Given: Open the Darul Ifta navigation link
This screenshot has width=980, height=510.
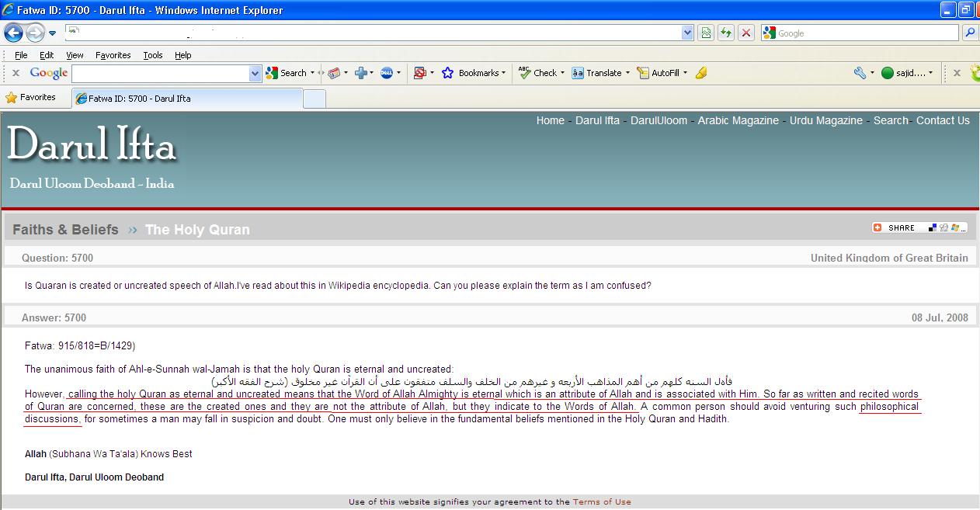Looking at the screenshot, I should [x=597, y=120].
